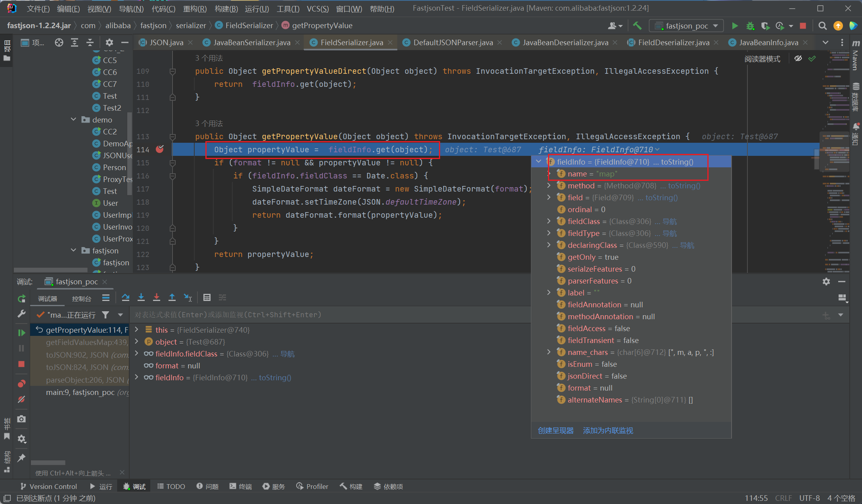Click View Breakpoints double red circle icon
Screen dimensions: 862x504
coord(21,383)
